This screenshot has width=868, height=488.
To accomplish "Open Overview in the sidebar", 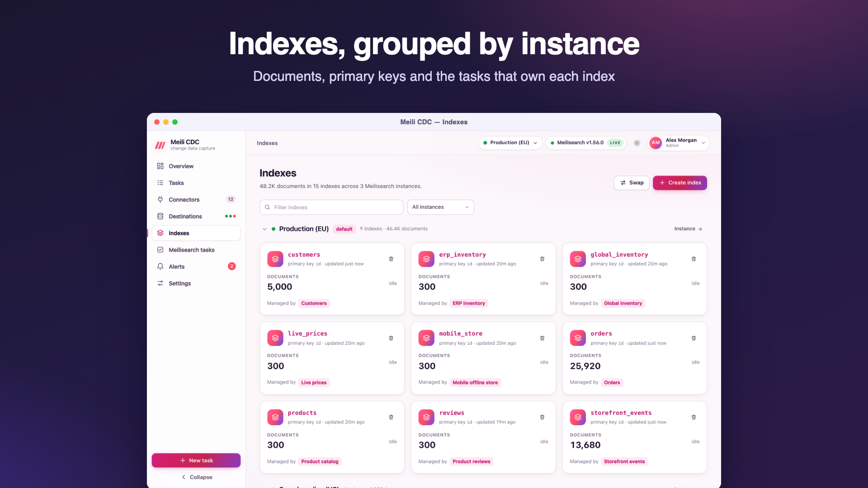I will (x=196, y=166).
